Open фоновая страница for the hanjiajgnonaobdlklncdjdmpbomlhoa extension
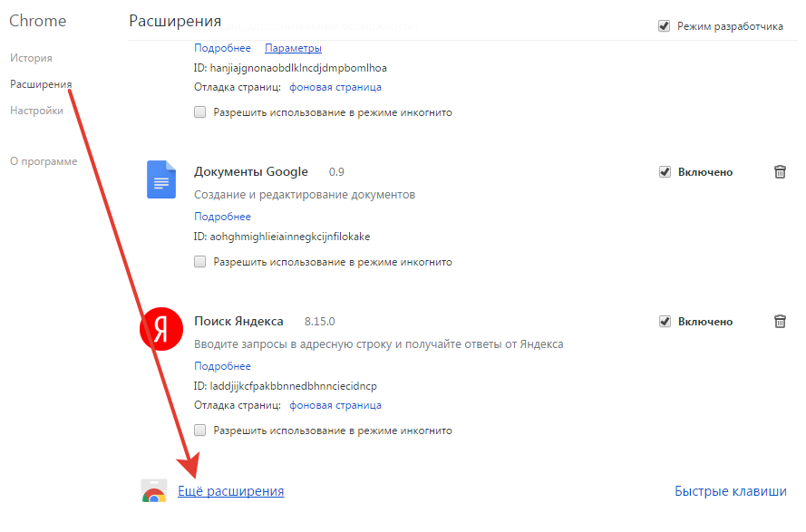This screenshot has height=532, width=806. point(335,87)
